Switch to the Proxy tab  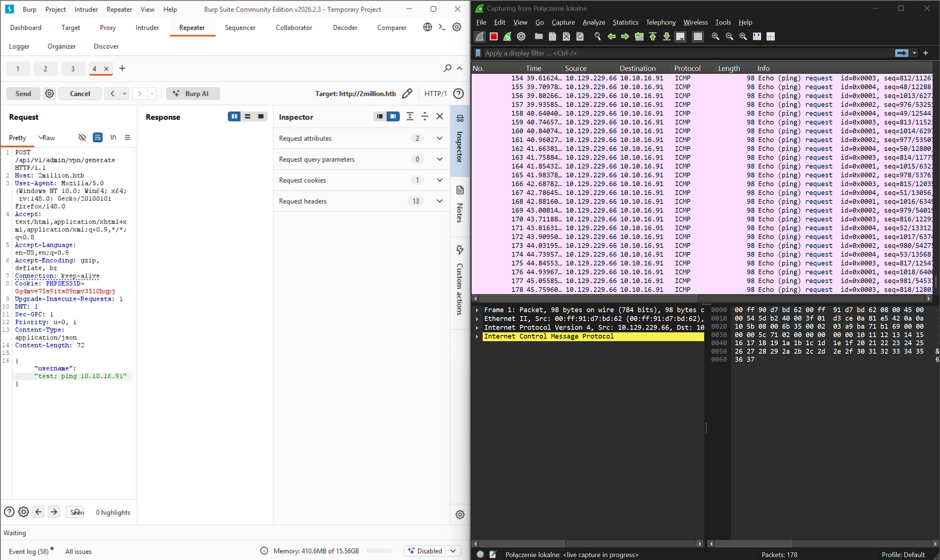pyautogui.click(x=107, y=27)
